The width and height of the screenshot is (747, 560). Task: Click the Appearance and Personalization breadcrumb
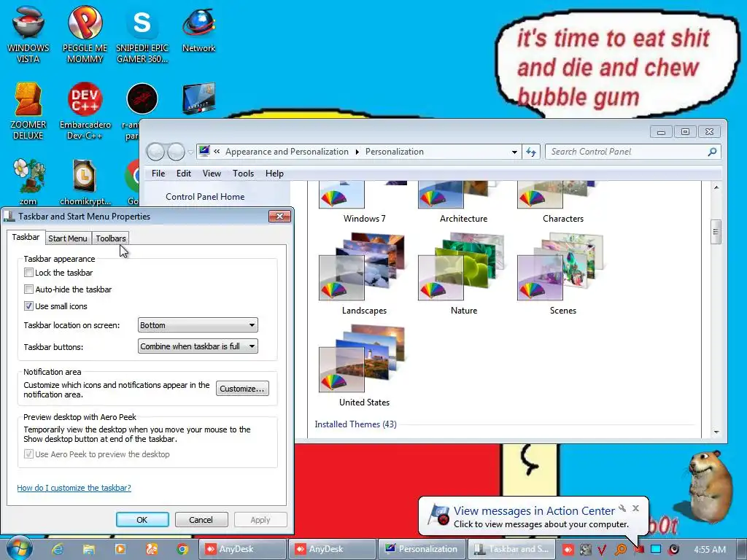[287, 152]
